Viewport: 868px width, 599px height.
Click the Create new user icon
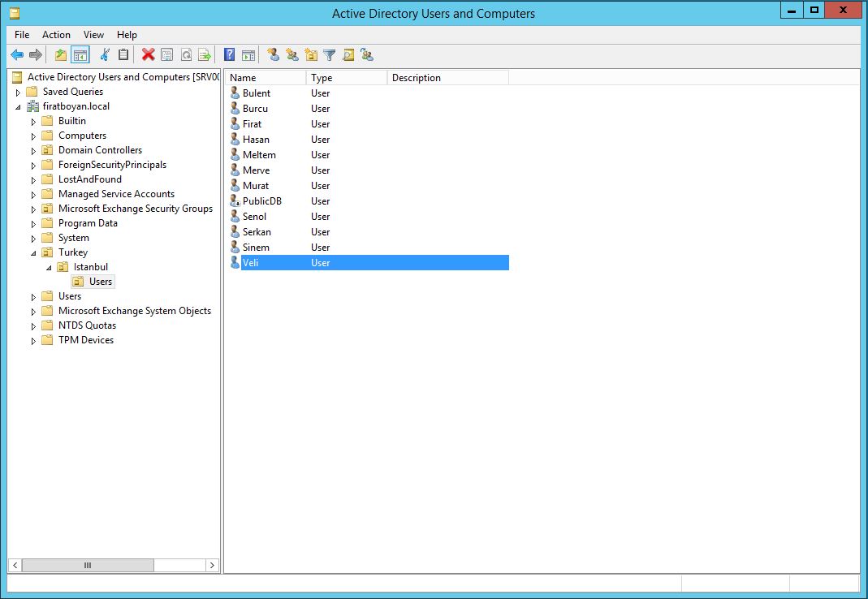pos(273,55)
